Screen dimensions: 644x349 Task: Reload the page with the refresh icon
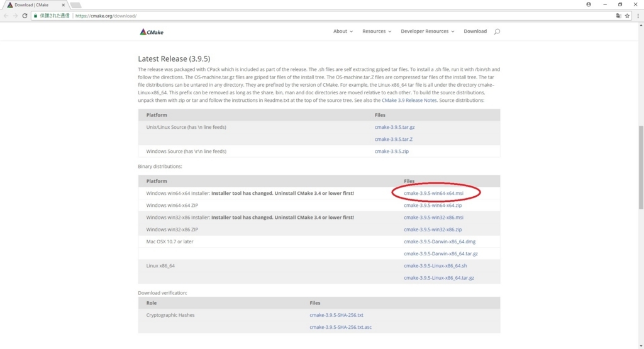pos(25,16)
